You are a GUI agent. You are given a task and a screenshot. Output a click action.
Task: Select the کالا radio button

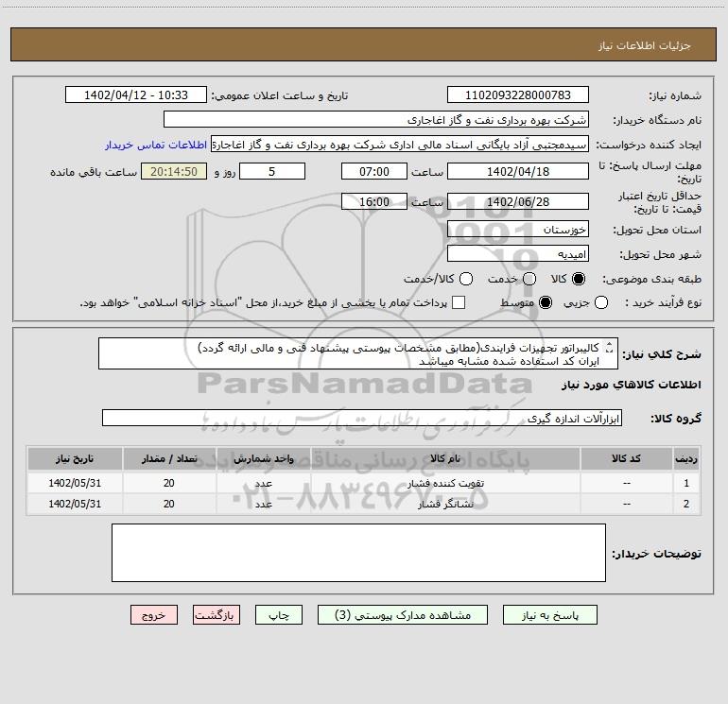point(579,279)
